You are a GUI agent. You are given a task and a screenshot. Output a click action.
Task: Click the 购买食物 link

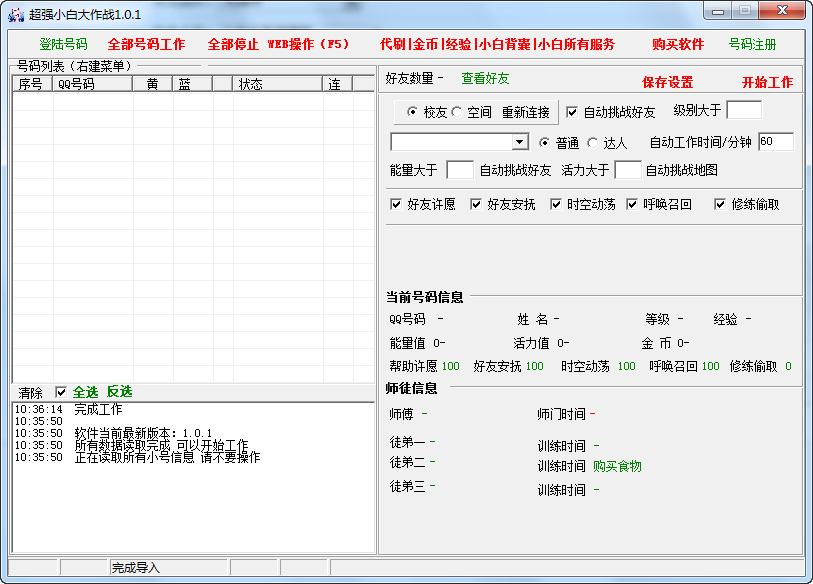(x=617, y=466)
